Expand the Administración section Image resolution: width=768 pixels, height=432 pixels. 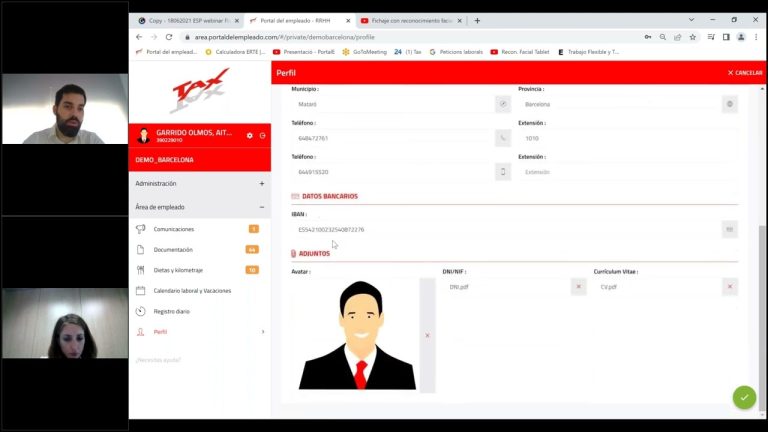tap(261, 184)
